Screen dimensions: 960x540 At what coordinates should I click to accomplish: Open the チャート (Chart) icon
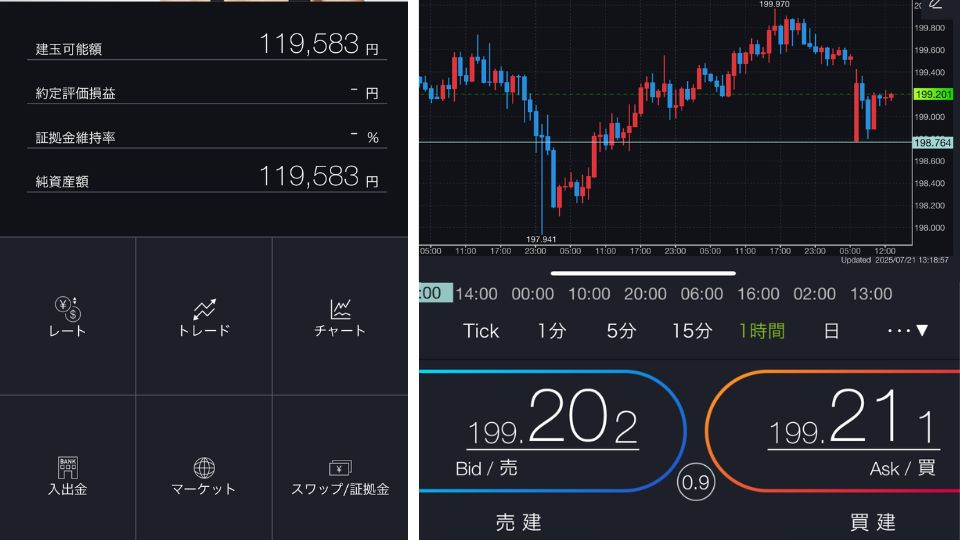coord(340,316)
